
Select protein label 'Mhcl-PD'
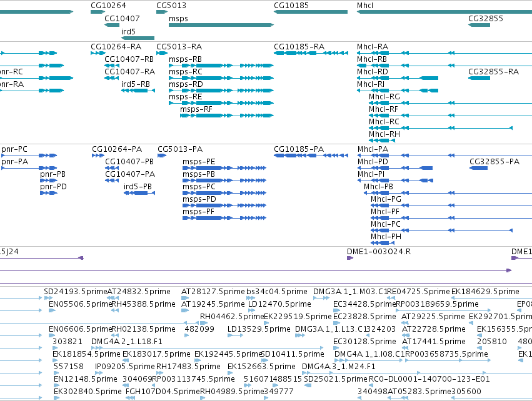point(373,162)
